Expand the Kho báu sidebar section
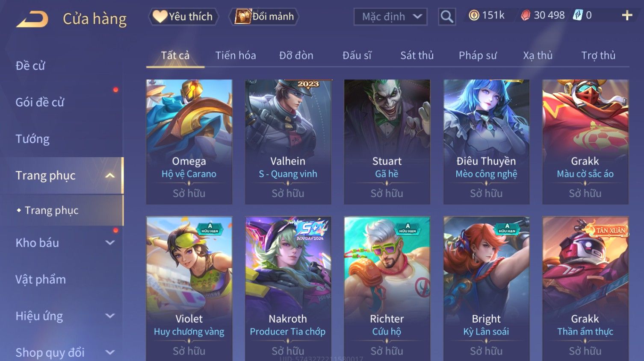 pos(110,243)
